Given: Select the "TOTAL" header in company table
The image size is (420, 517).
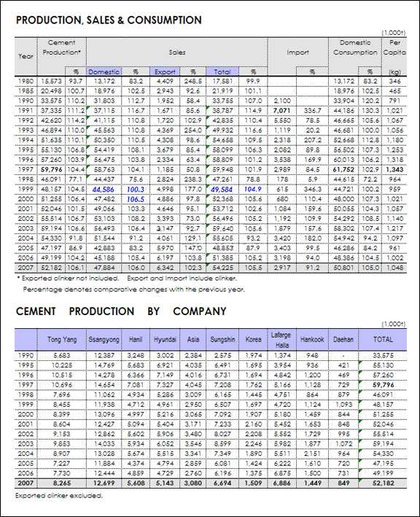Looking at the screenshot, I should [x=383, y=340].
